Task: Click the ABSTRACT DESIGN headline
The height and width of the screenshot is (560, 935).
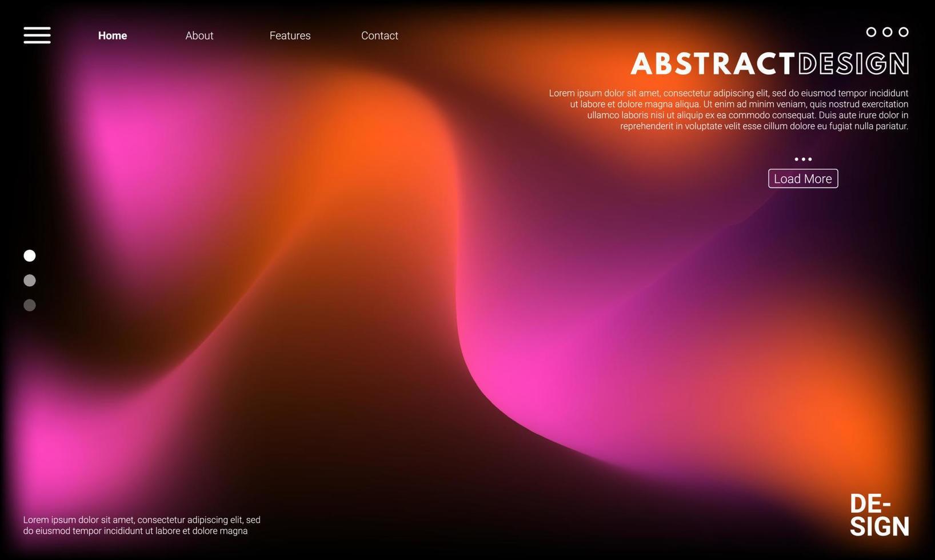Action: [770, 63]
